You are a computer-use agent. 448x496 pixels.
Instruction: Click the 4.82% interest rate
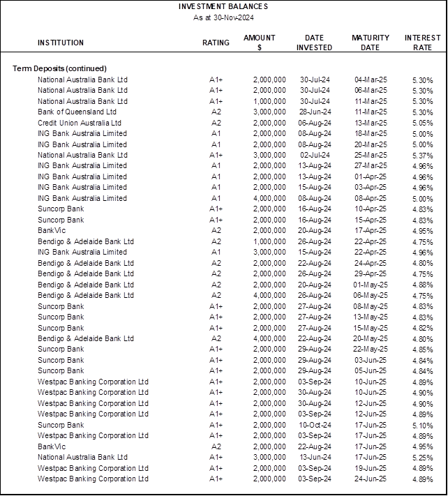(x=423, y=329)
